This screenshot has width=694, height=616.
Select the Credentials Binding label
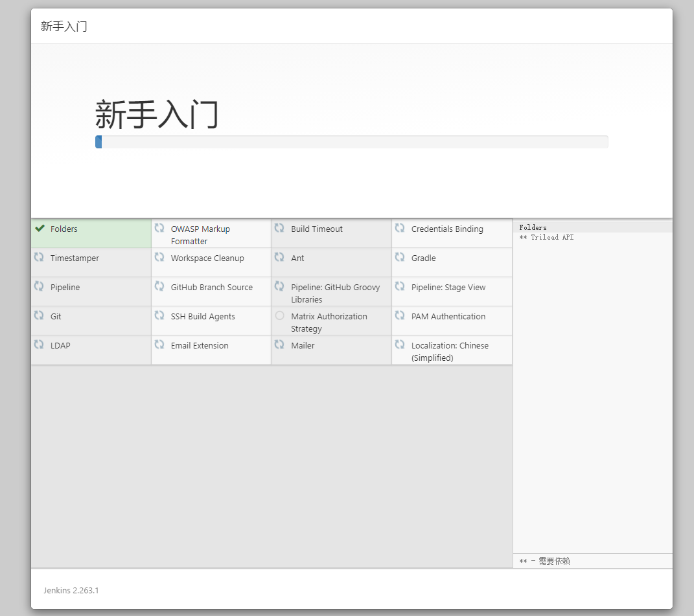tap(447, 229)
